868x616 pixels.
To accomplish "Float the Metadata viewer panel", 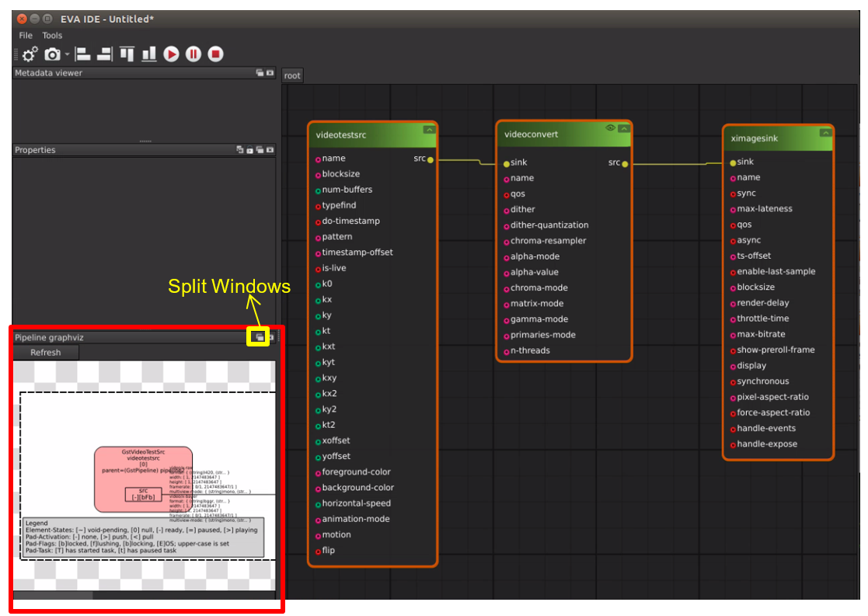I will 260,73.
